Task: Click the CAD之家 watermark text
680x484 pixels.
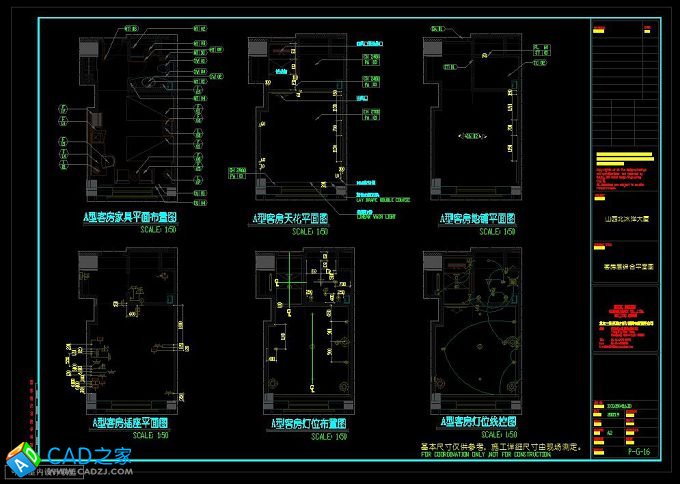Action: click(90, 456)
